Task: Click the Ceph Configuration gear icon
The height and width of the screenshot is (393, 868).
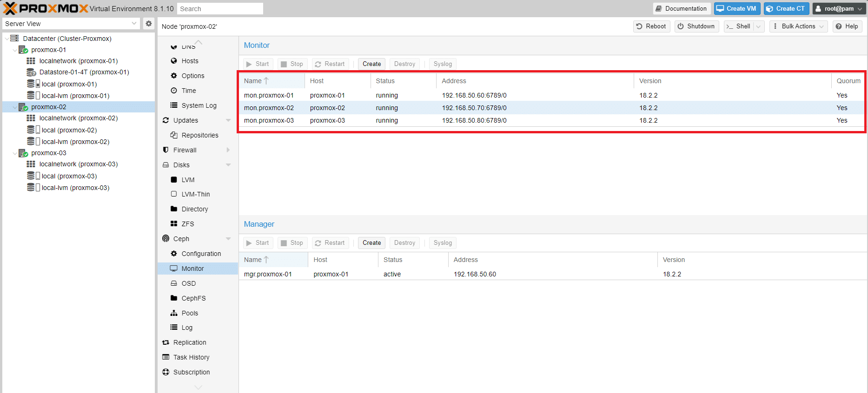Action: coord(174,254)
